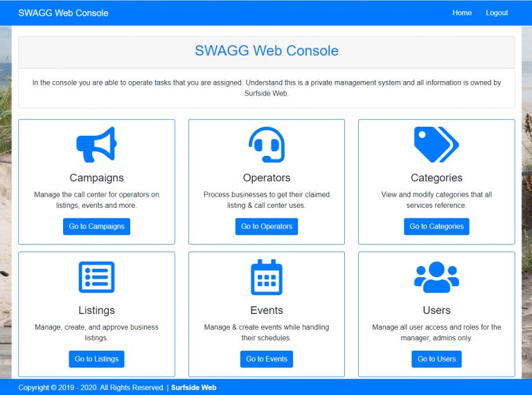Click the Campaigns card title
This screenshot has width=532, height=395.
click(x=97, y=178)
